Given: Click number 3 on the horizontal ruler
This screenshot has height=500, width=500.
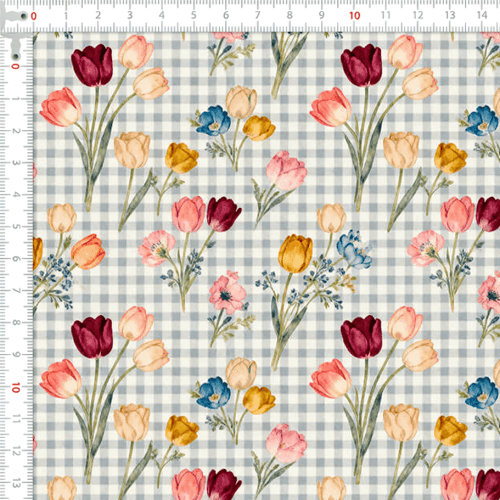Looking at the screenshot, I should [x=130, y=15].
